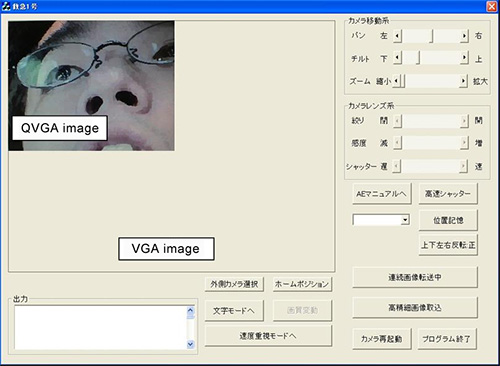The image size is (500, 366).
Task: Click the 外側カメラ選択 button
Action: click(x=234, y=284)
